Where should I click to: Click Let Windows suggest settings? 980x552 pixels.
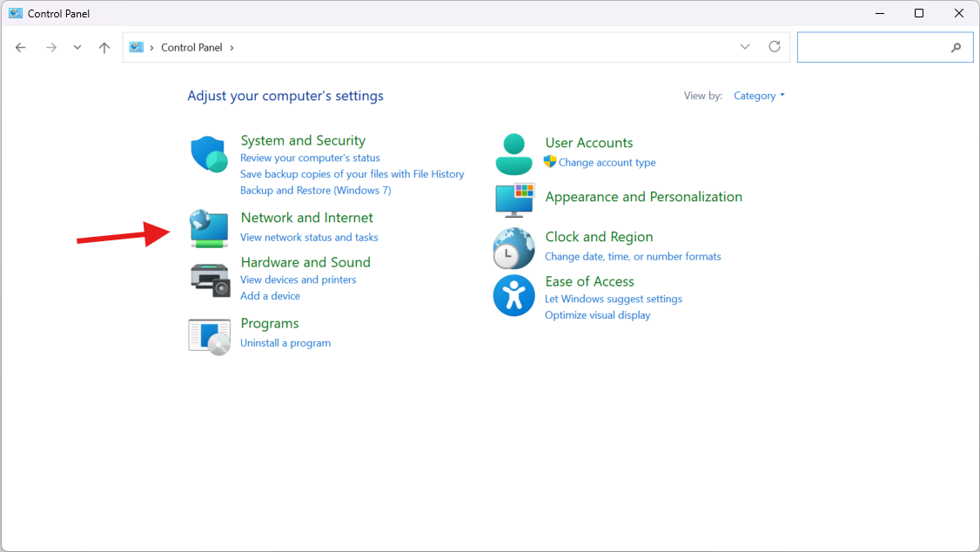(613, 299)
